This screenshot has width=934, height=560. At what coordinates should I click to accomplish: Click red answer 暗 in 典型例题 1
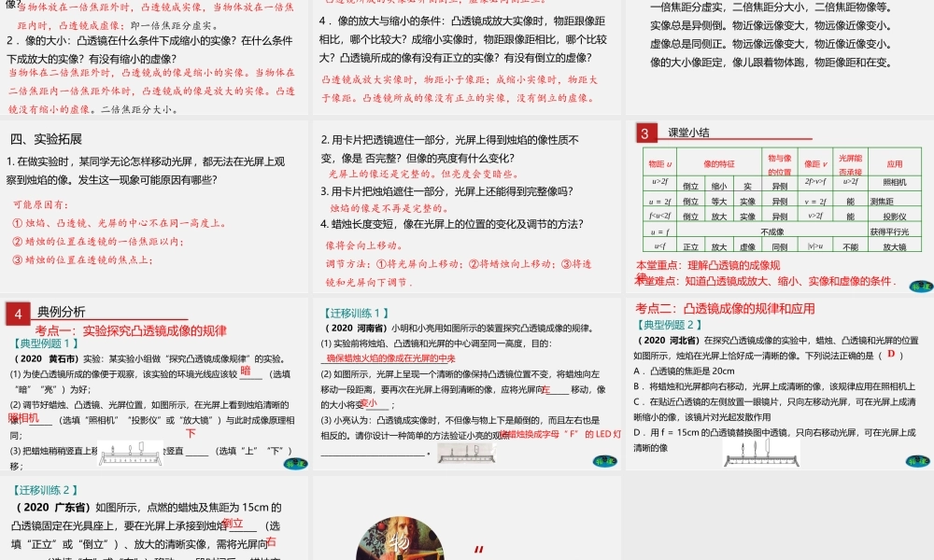[x=246, y=371]
